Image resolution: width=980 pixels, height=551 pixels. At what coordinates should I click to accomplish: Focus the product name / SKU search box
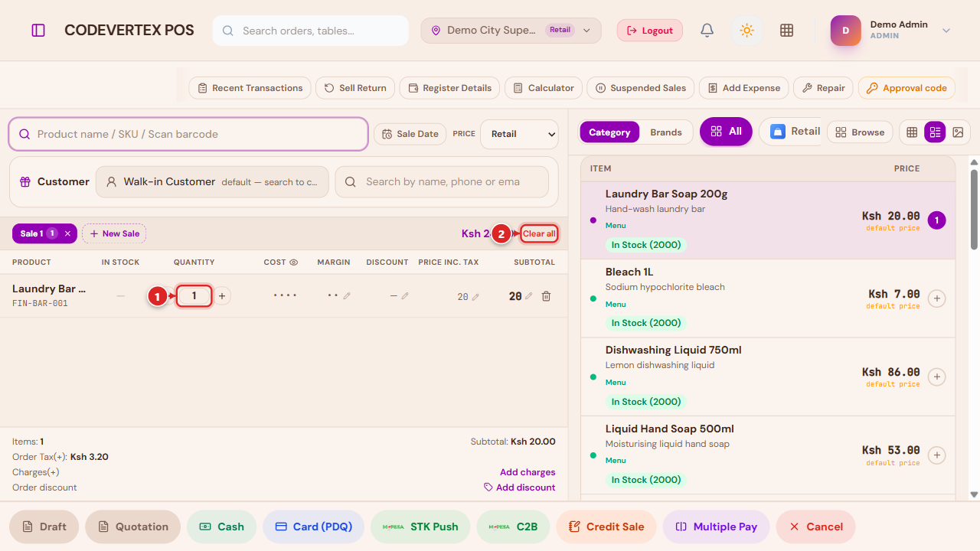click(x=188, y=134)
